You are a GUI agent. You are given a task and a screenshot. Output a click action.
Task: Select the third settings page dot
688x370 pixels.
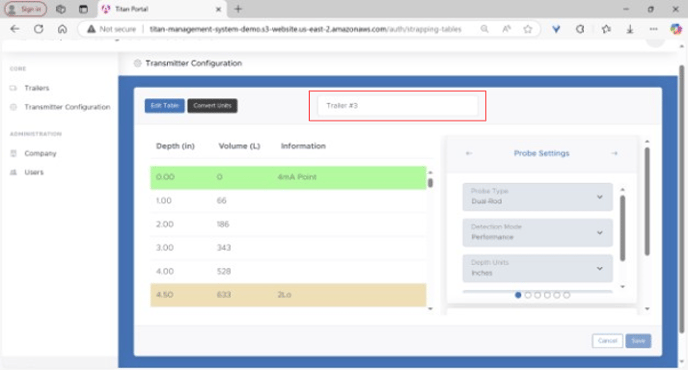coord(538,295)
